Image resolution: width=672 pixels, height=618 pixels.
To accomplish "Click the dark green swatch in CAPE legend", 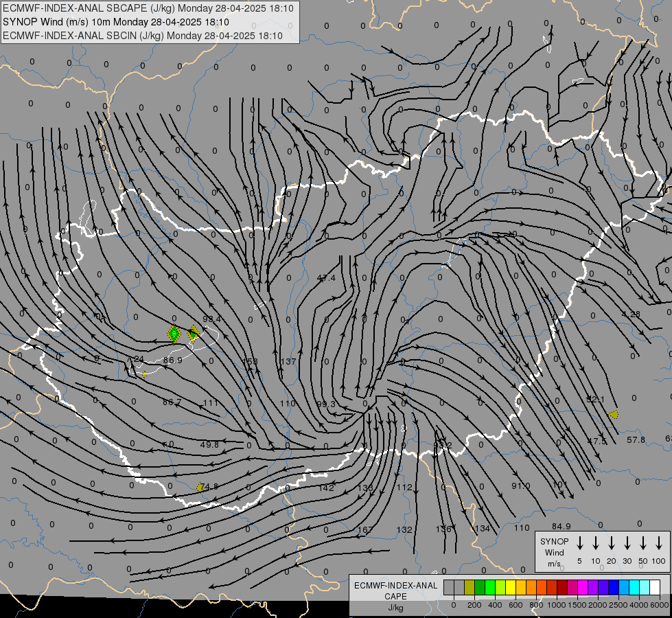I will (x=480, y=588).
